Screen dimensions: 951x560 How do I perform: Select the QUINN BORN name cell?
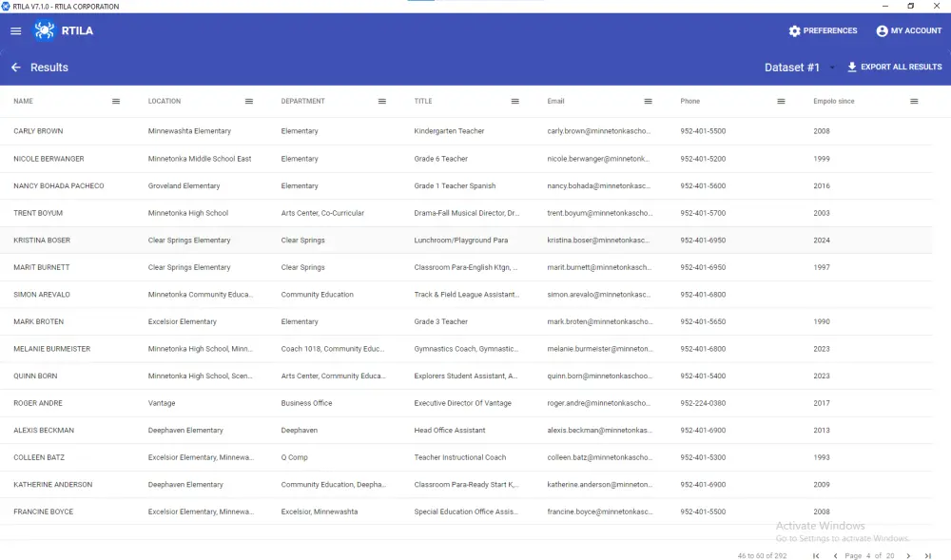(36, 377)
